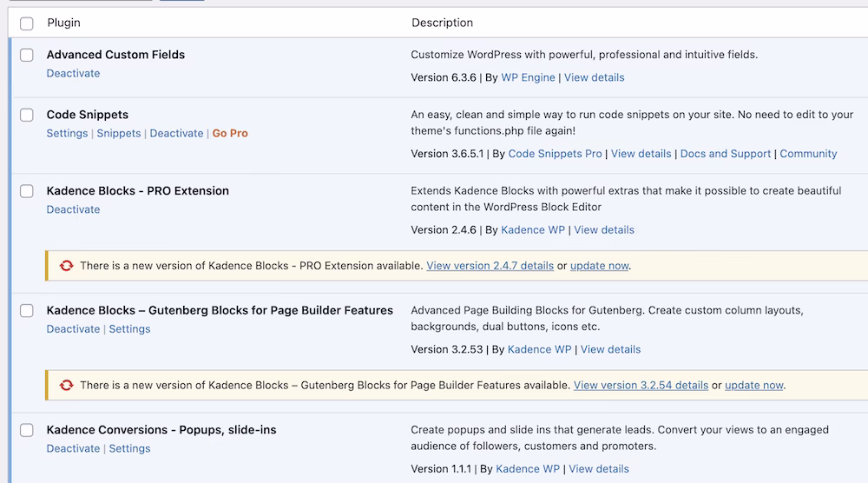
Task: Open Settings for Kadence Blocks Gutenberg Blocks
Action: coord(129,329)
